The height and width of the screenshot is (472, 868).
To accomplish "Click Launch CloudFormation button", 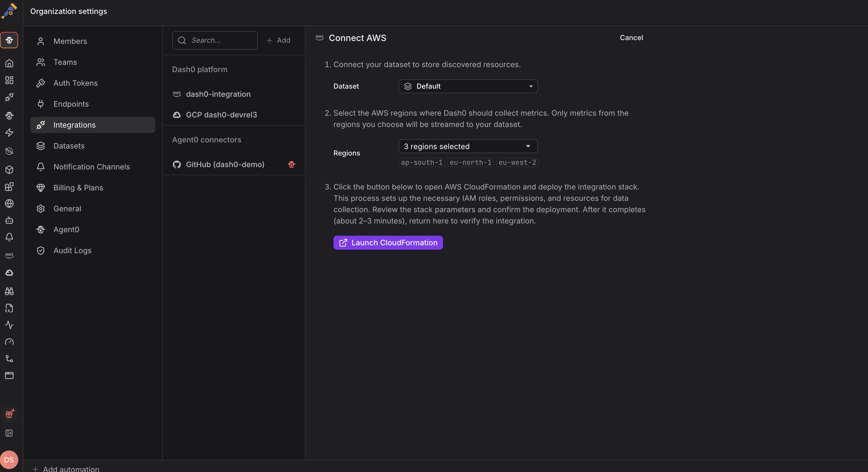I will (x=388, y=243).
